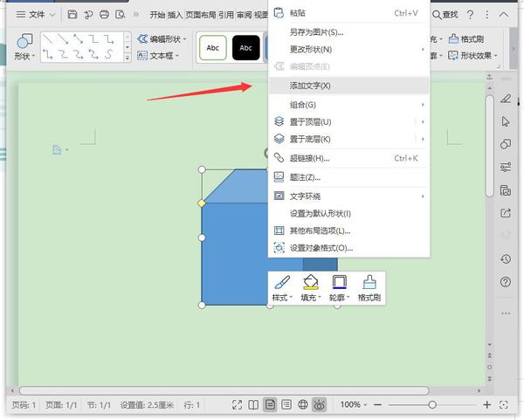Click the selection cursor icon in sidebar
Image resolution: width=524 pixels, height=420 pixels.
506,121
